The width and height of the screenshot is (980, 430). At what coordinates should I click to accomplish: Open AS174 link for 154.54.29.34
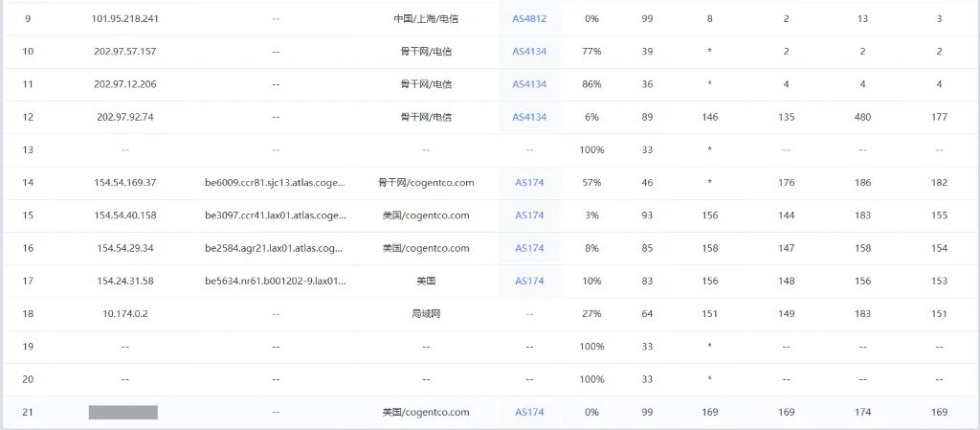529,248
